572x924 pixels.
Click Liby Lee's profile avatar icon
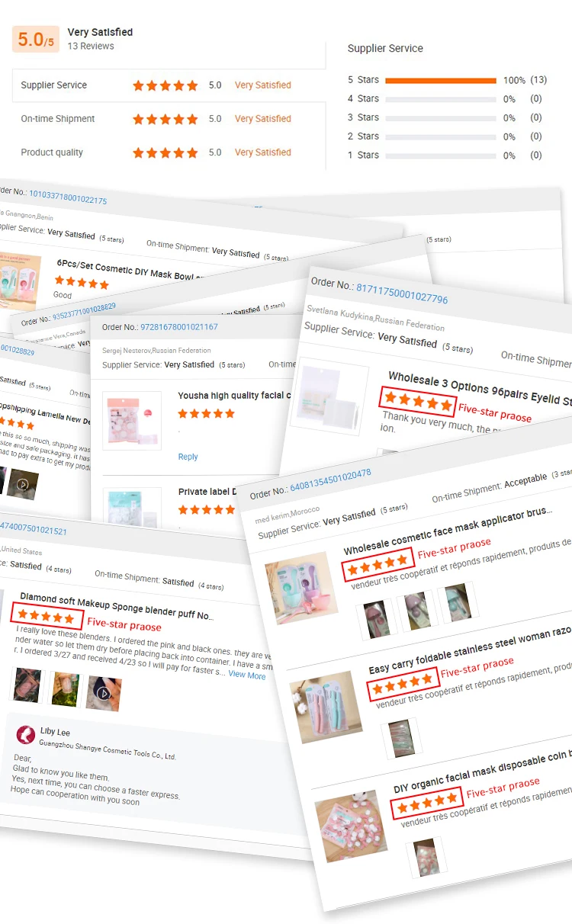pos(25,734)
